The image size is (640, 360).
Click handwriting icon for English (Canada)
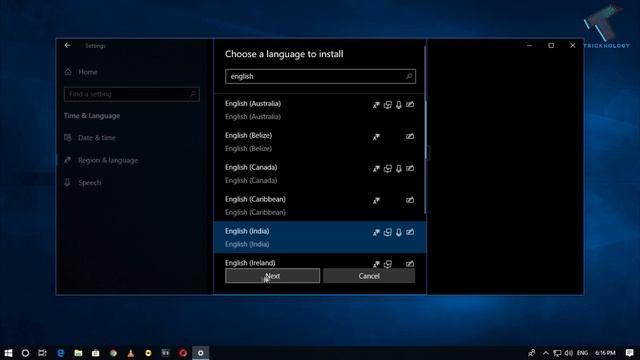coord(410,168)
